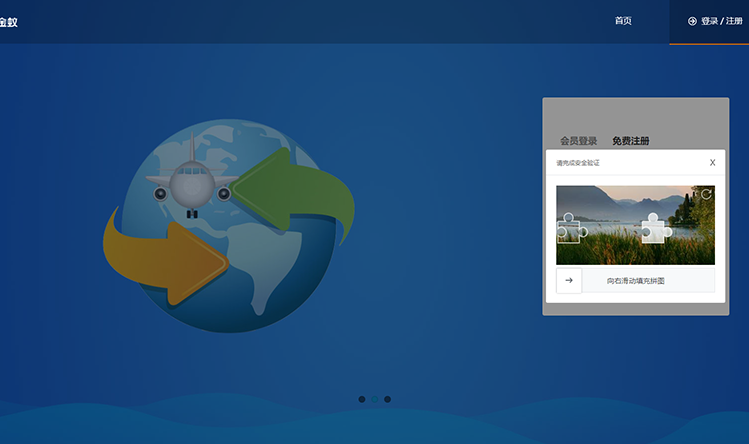Click the empty puzzle slot in image
The image size is (749, 444).
click(655, 228)
